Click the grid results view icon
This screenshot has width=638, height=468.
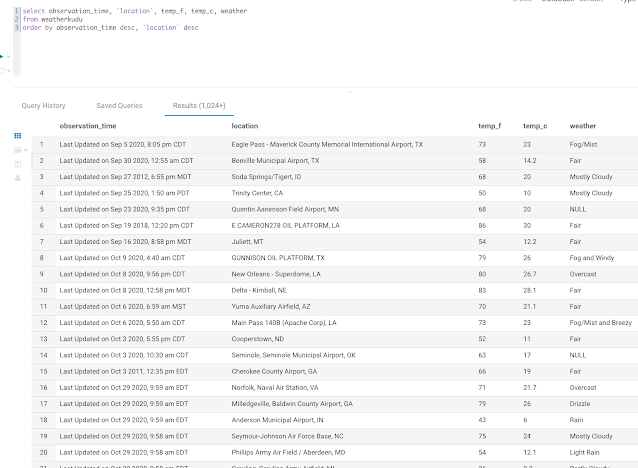click(17, 135)
